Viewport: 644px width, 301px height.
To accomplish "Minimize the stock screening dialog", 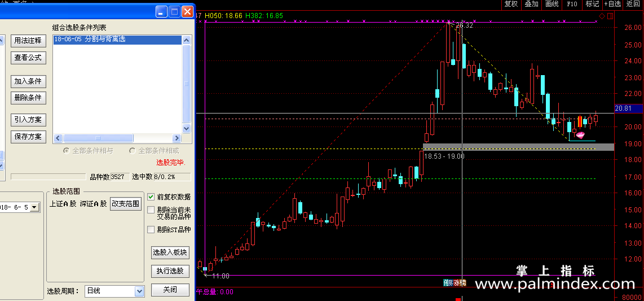I will pyautogui.click(x=161, y=11).
